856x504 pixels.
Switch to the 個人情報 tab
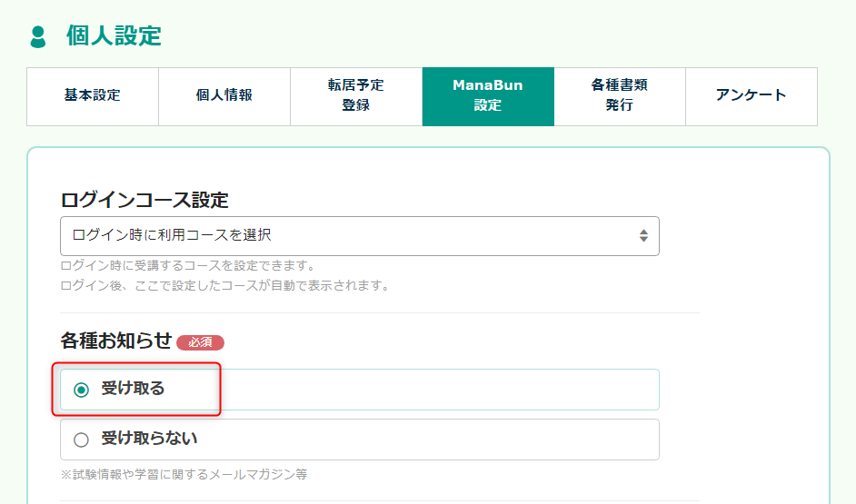click(x=224, y=96)
